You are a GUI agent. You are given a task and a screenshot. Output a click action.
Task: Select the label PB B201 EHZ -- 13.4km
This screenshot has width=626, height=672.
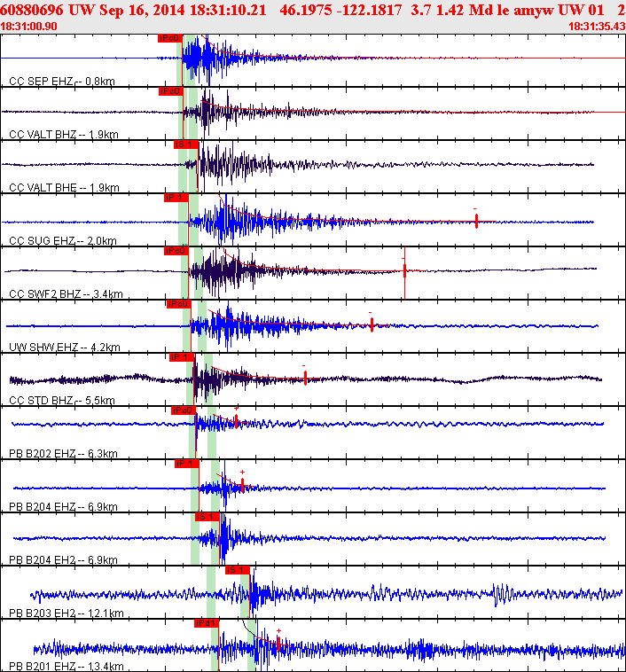(x=67, y=666)
